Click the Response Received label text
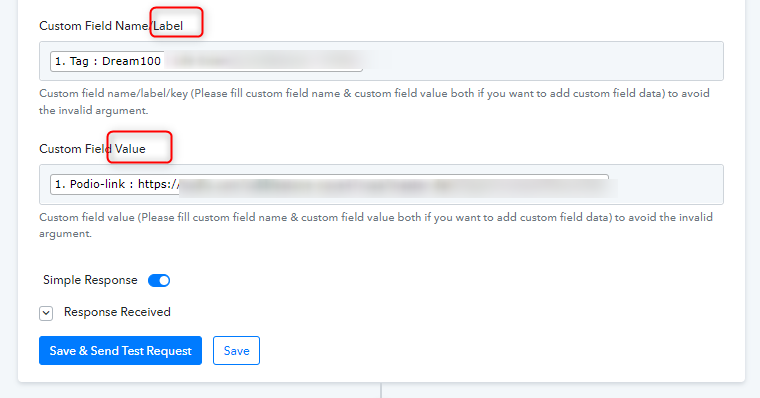This screenshot has height=398, width=760. point(117,312)
